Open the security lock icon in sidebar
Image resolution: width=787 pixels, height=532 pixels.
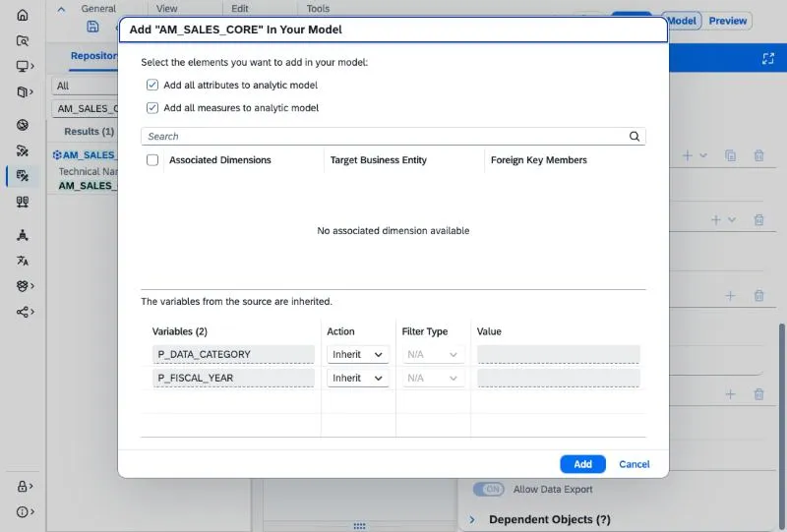tap(23, 487)
